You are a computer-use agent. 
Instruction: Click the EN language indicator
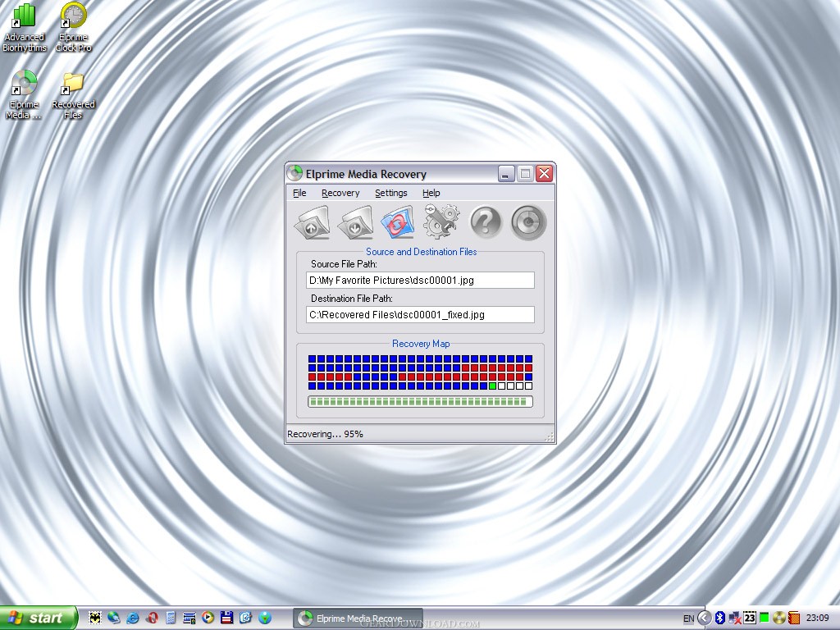tap(688, 619)
